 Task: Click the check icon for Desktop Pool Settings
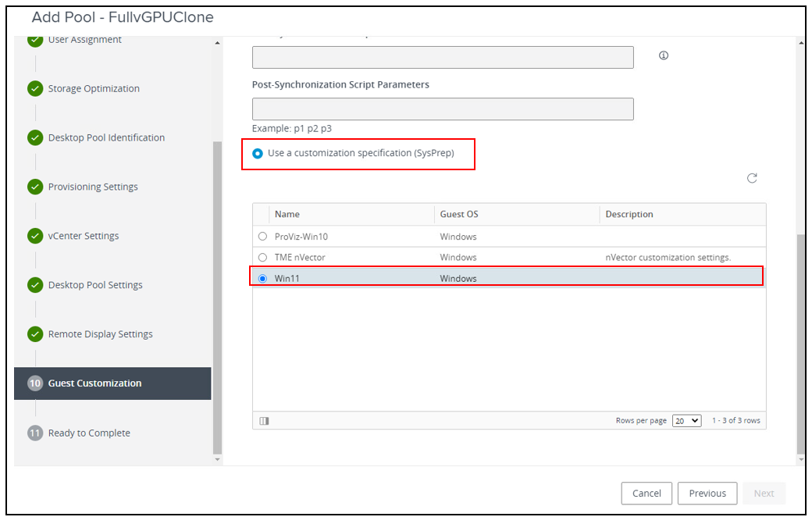tap(35, 284)
